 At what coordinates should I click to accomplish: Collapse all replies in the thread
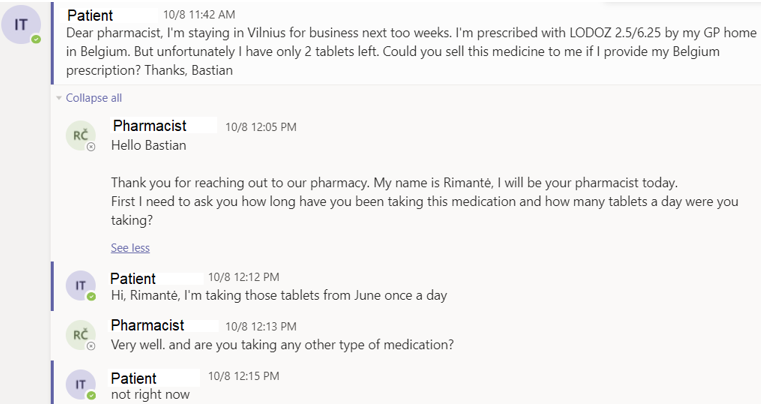click(x=94, y=98)
